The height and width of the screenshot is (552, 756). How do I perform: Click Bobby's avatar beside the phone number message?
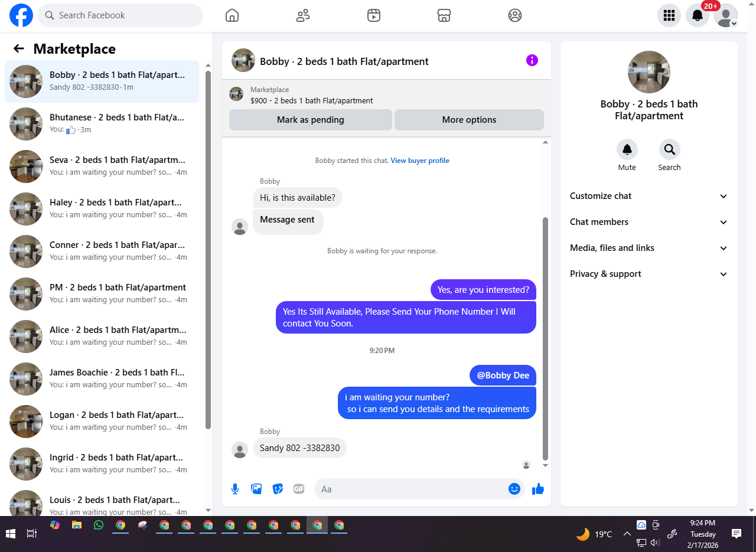240,450
